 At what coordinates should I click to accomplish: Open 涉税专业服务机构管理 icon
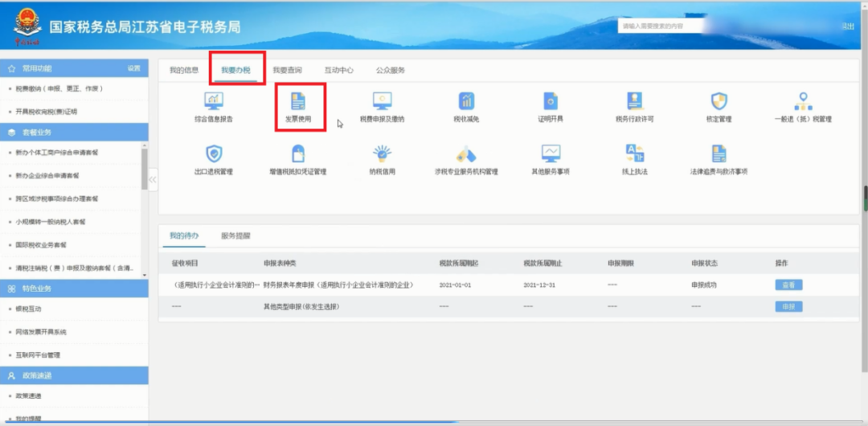[466, 154]
